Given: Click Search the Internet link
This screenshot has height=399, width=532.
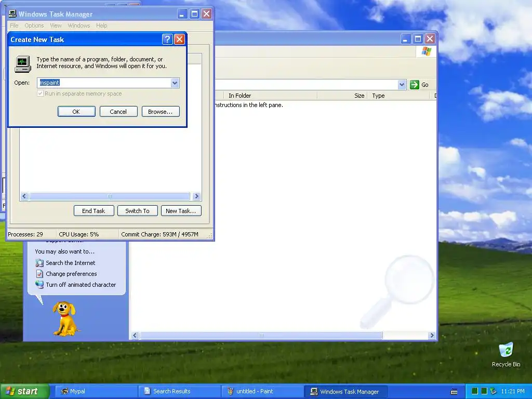Looking at the screenshot, I should click(71, 263).
